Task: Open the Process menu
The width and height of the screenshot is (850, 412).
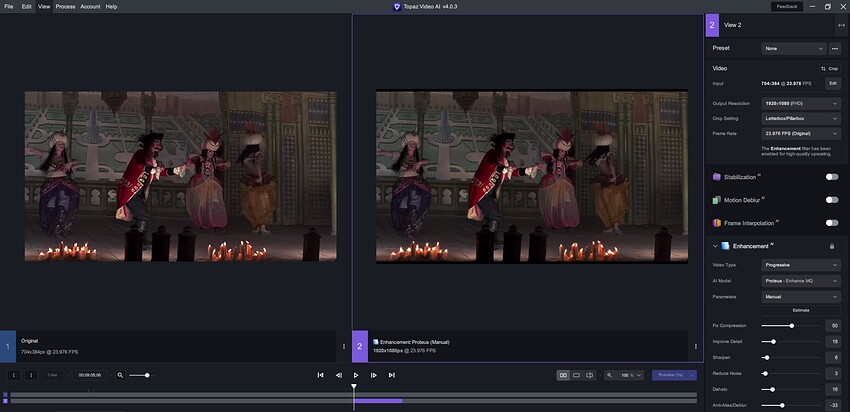Action: pyautogui.click(x=65, y=6)
